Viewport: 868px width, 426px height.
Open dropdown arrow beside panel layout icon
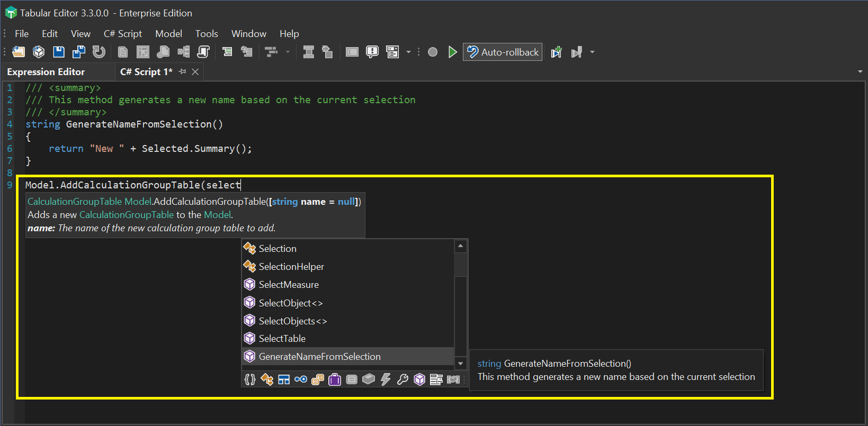(x=408, y=52)
